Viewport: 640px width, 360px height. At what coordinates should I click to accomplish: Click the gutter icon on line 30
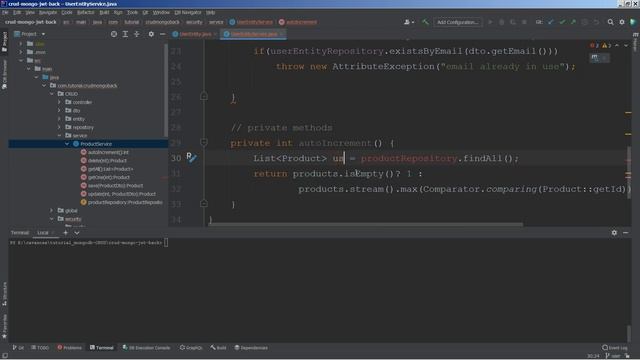(191, 157)
